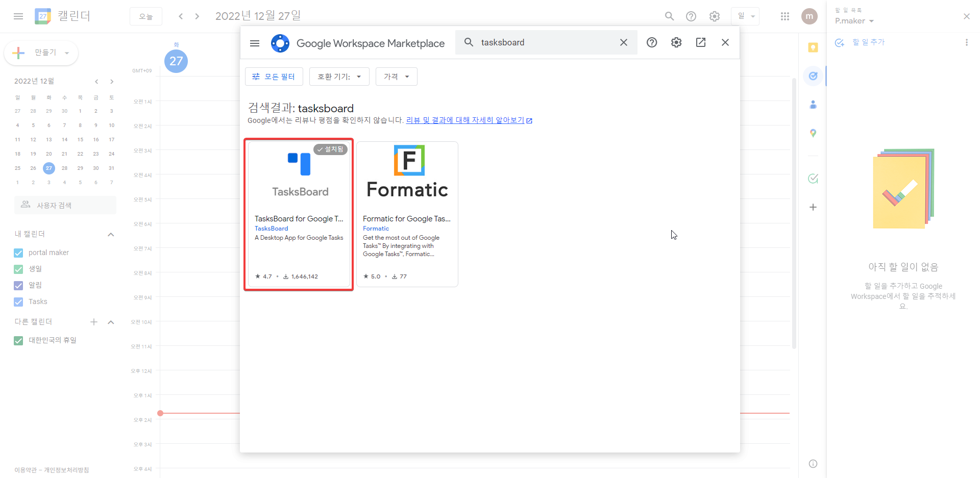This screenshot has height=478, width=980.
Task: Click the Google Calendar logo icon
Action: (43, 16)
